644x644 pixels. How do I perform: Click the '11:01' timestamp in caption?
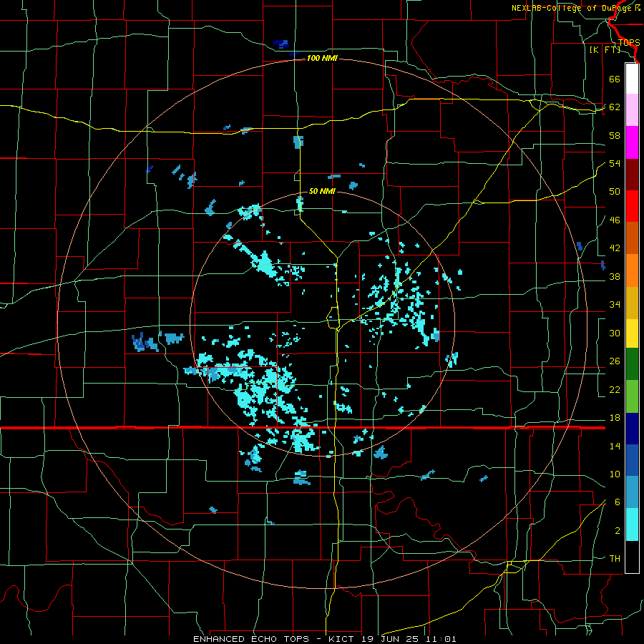pos(441,639)
